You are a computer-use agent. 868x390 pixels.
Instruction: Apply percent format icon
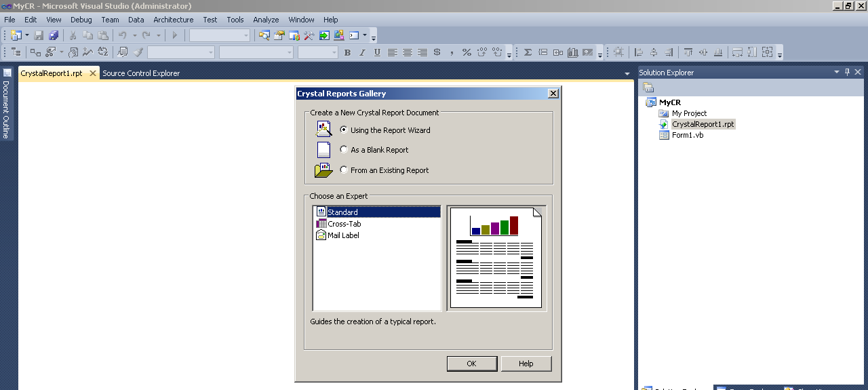click(x=467, y=52)
